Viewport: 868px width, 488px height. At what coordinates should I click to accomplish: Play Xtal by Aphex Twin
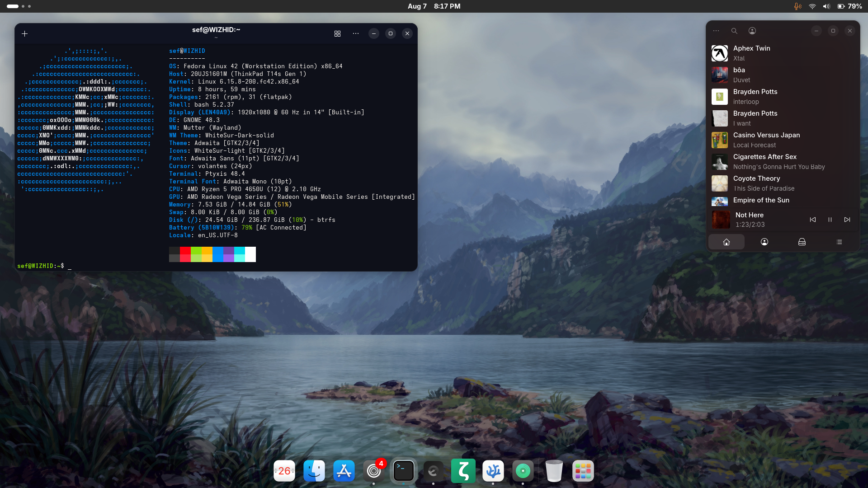coord(783,53)
